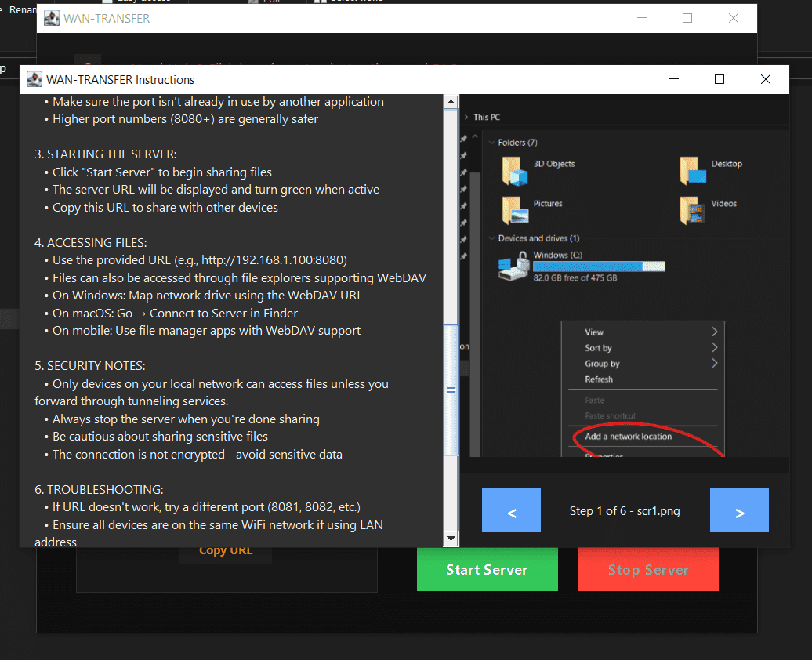Click the back WAN-TRANSFER window's title icon
The image size is (812, 660).
[51, 18]
